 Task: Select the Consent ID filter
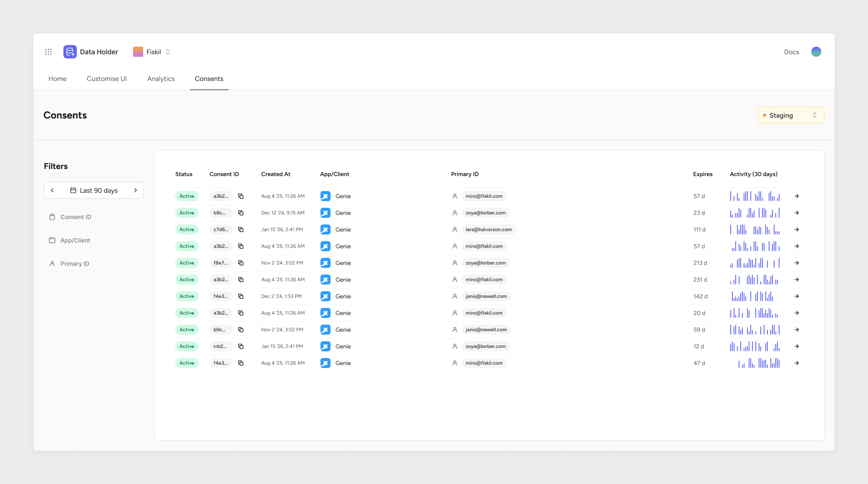[x=76, y=217]
